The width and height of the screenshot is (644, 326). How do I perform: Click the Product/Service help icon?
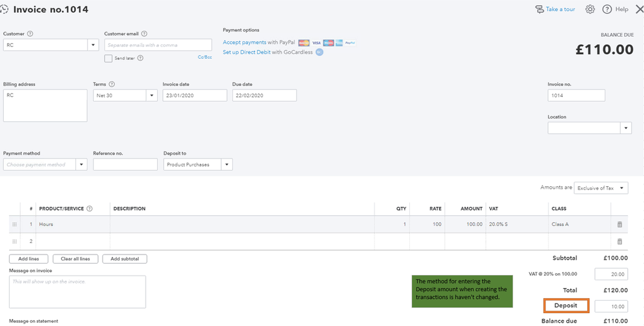pyautogui.click(x=90, y=209)
